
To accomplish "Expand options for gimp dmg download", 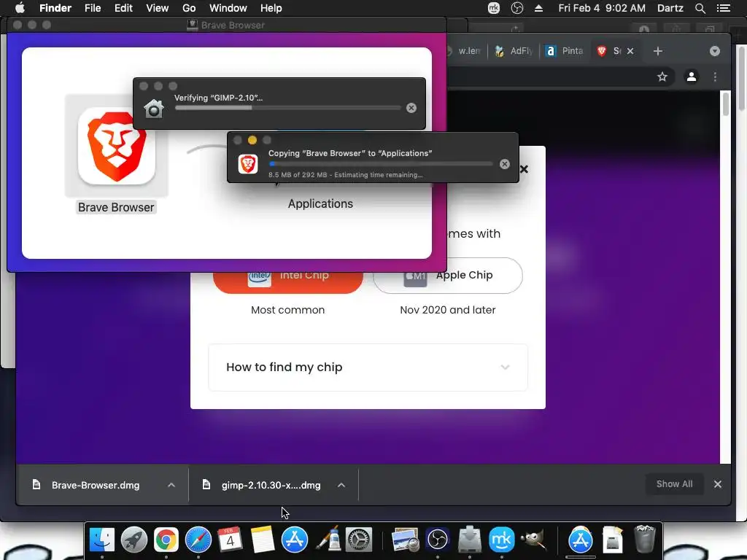I will click(341, 485).
